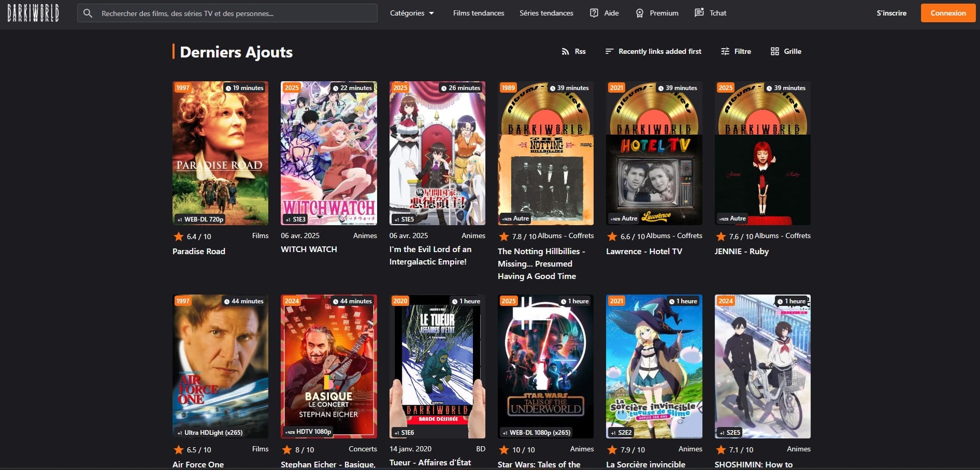
Task: Click The Notting Hillbillies title link
Action: tap(541, 264)
